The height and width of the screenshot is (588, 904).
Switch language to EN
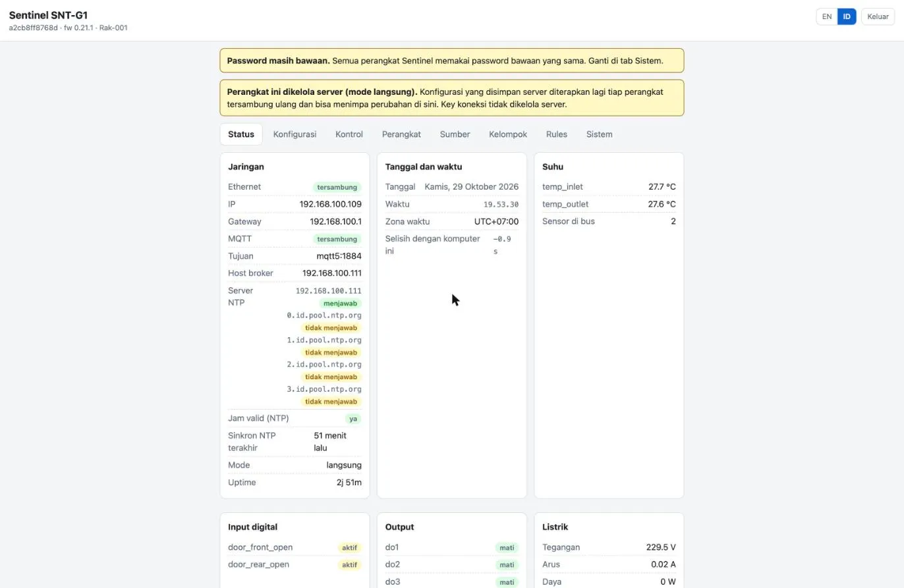click(x=827, y=16)
